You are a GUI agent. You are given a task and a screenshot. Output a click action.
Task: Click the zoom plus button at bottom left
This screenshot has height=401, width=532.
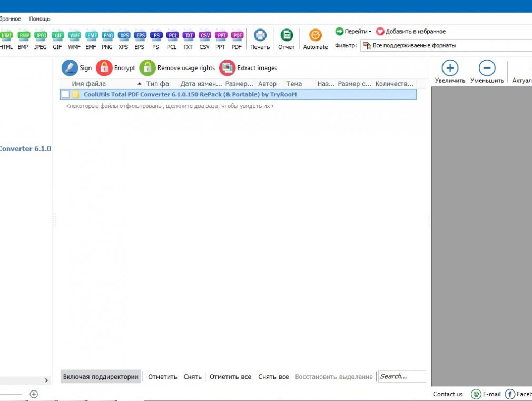click(34, 394)
